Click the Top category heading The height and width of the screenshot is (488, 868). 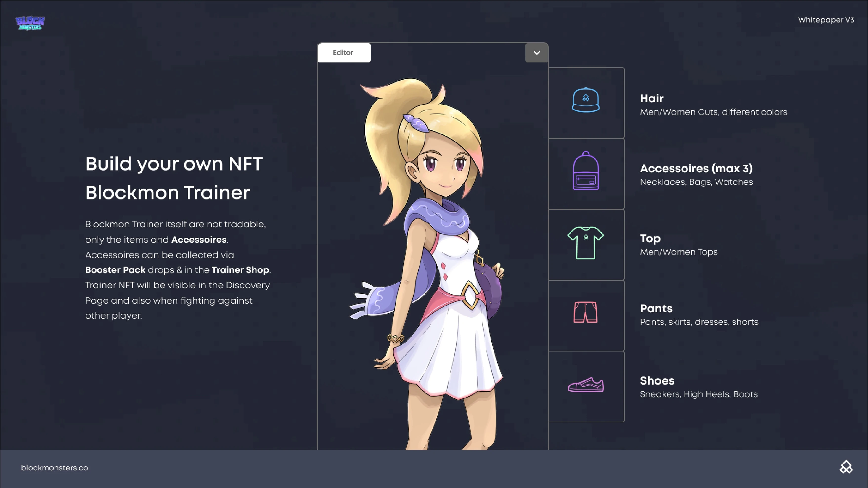pyautogui.click(x=650, y=238)
